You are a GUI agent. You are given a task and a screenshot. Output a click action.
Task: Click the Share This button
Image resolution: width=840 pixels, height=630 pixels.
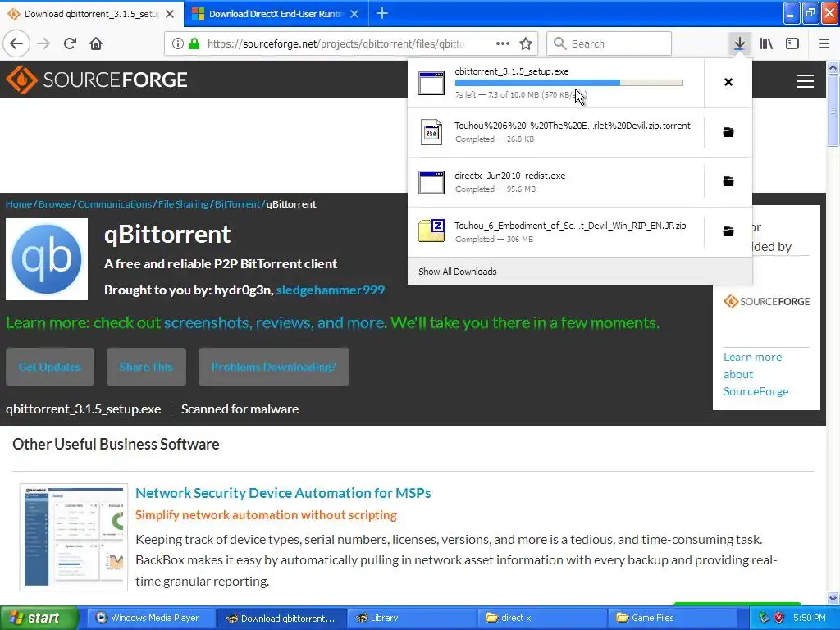click(146, 367)
